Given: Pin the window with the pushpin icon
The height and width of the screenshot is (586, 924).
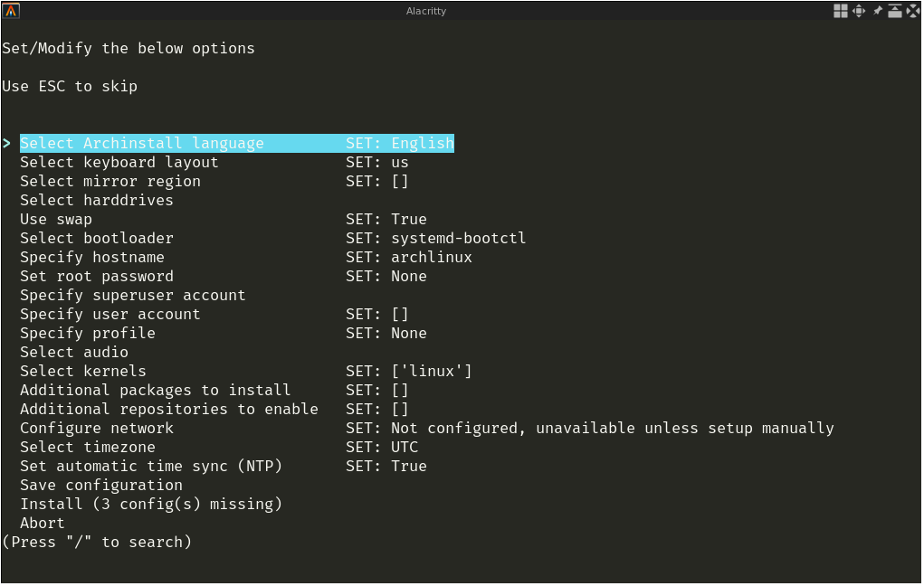Looking at the screenshot, I should (878, 11).
